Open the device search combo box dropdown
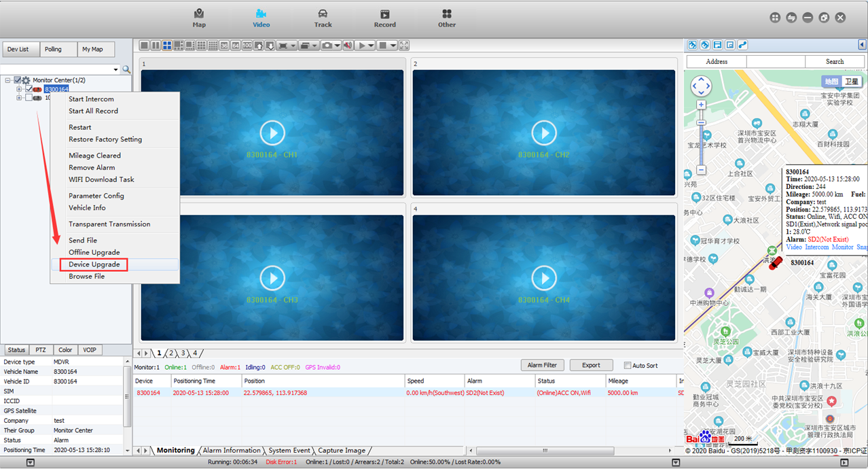This screenshot has width=868, height=469. (116, 70)
